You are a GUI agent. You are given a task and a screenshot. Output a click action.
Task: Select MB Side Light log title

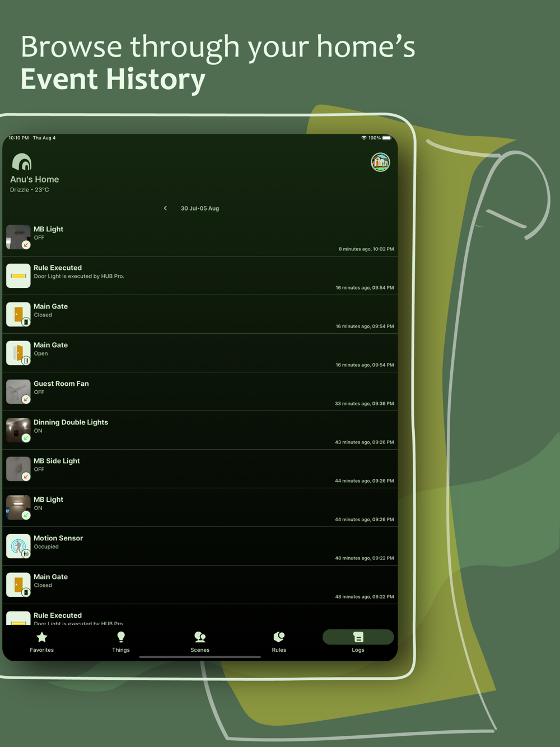pos(57,461)
